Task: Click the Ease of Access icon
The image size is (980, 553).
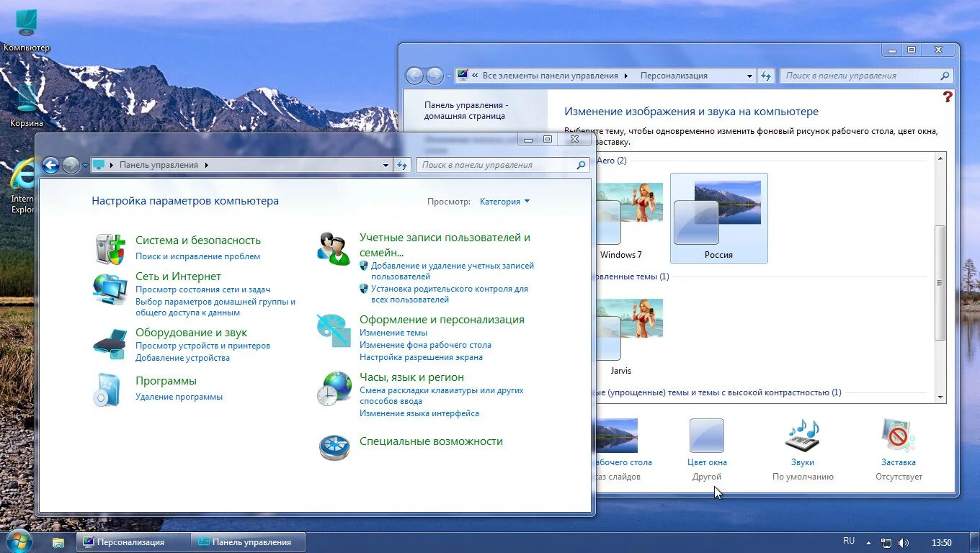Action: pos(334,446)
